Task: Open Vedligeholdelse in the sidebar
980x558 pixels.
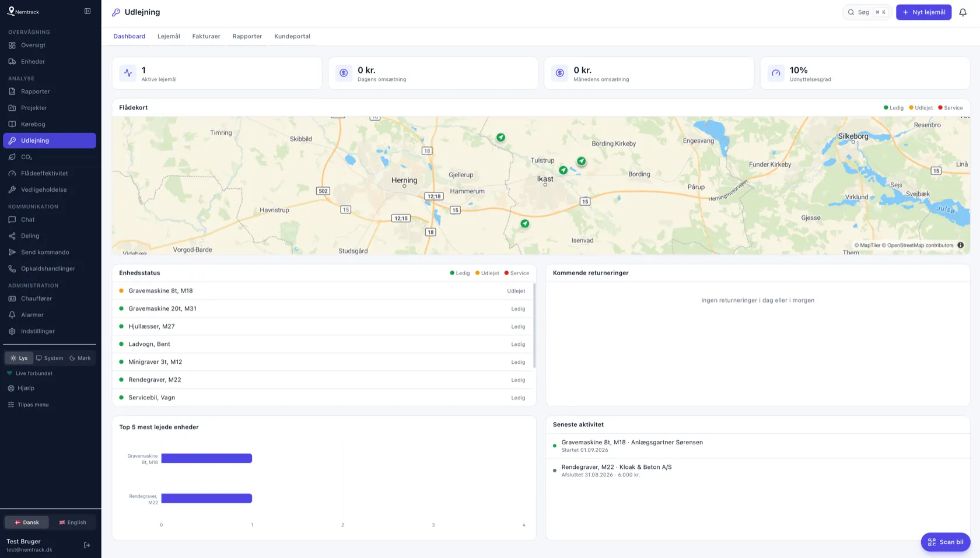Action: pyautogui.click(x=50, y=189)
